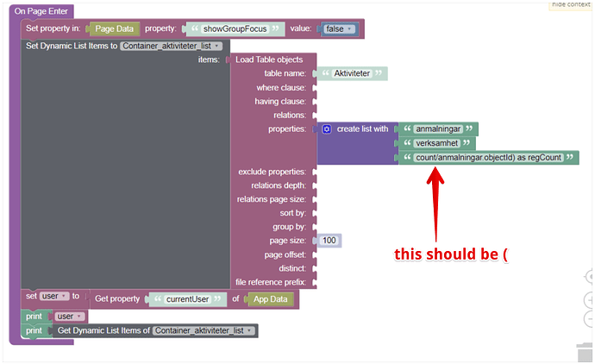The height and width of the screenshot is (364, 595).
Task: Open Container_aktiviteter_list dropdown in Get Dynamic List
Action: (x=204, y=330)
